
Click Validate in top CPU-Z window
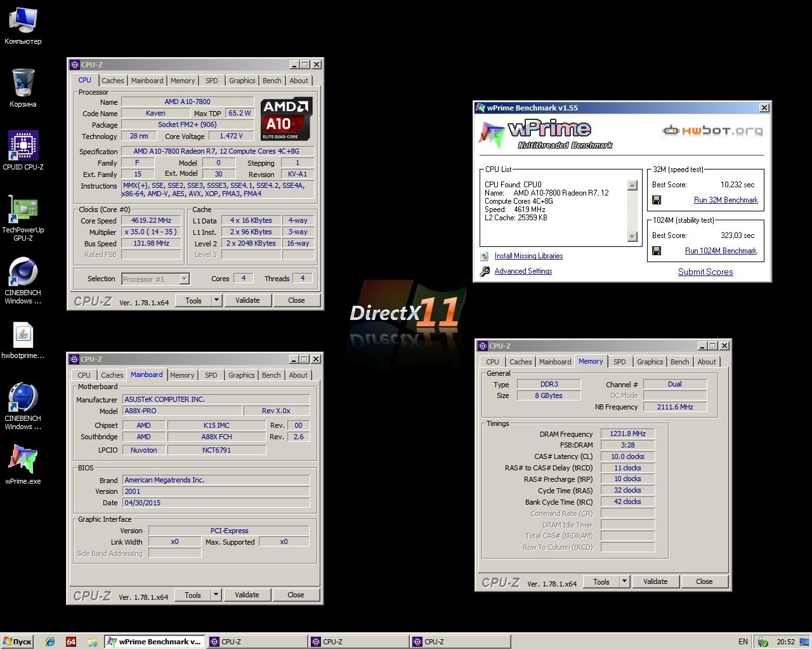point(247,300)
